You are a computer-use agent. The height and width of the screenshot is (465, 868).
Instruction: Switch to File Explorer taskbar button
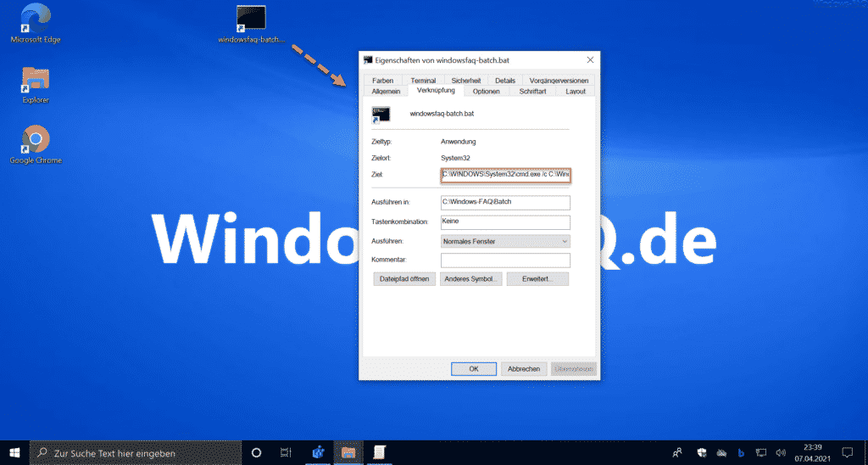click(348, 452)
